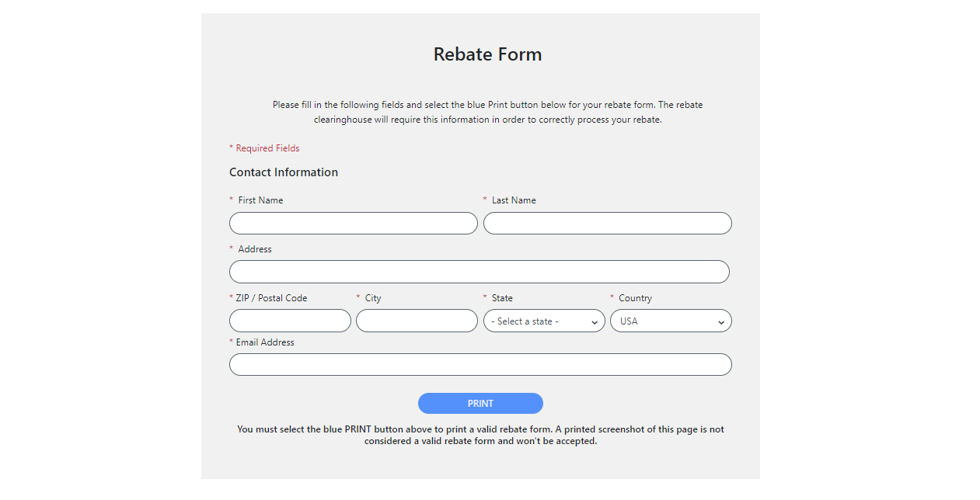Click into the City field
Screen dimensions: 980x500
417,321
